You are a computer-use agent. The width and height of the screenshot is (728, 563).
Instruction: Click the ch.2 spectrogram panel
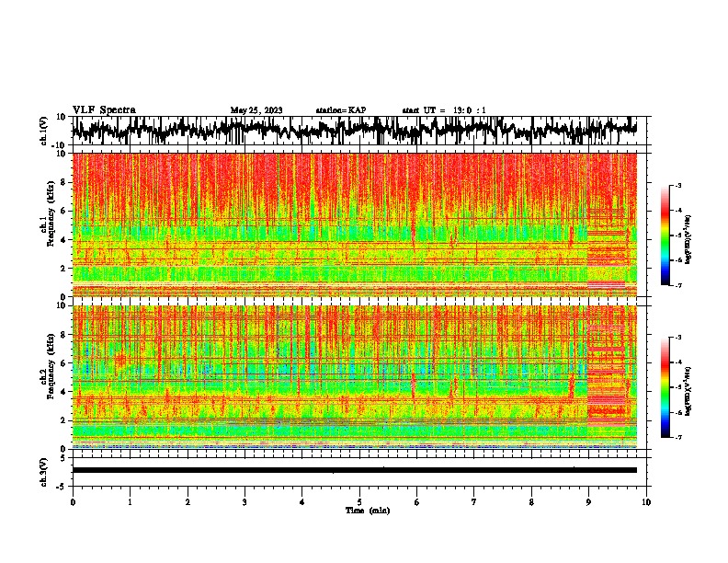pyautogui.click(x=355, y=377)
